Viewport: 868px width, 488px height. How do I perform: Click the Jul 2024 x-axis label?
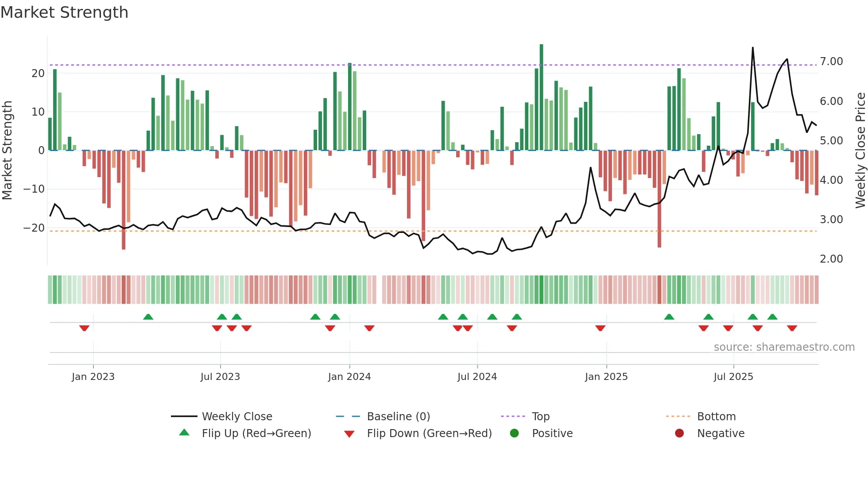click(x=477, y=377)
